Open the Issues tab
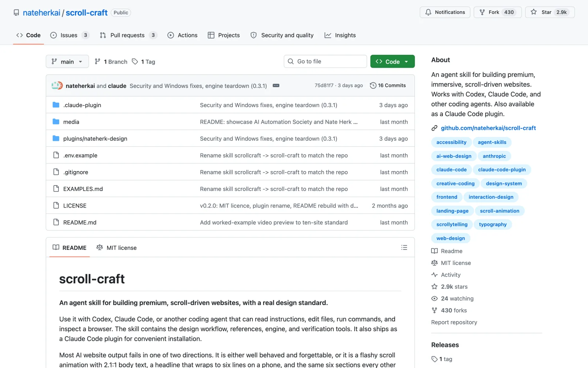588x368 pixels. [x=69, y=35]
